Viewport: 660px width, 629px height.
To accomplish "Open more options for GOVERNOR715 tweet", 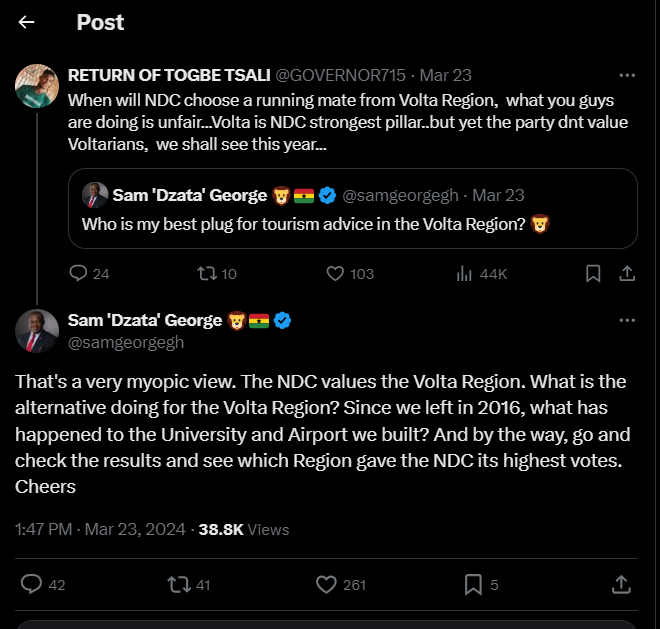I will click(627, 75).
